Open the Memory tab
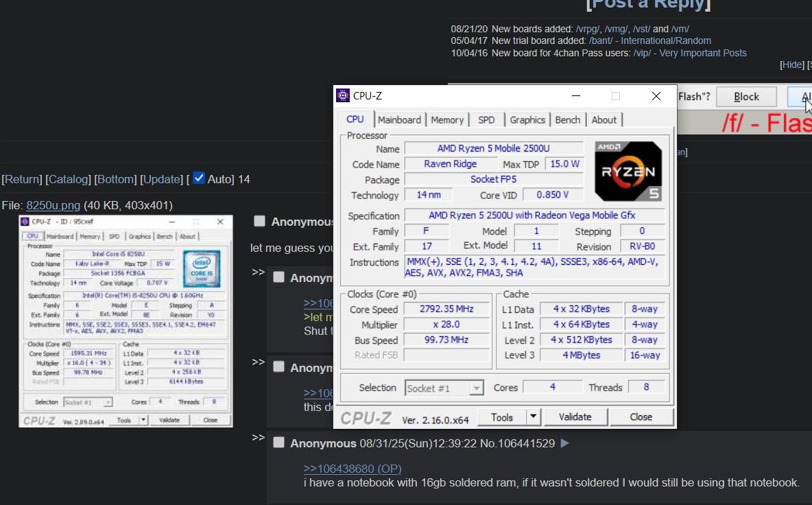The width and height of the screenshot is (812, 505). [447, 120]
